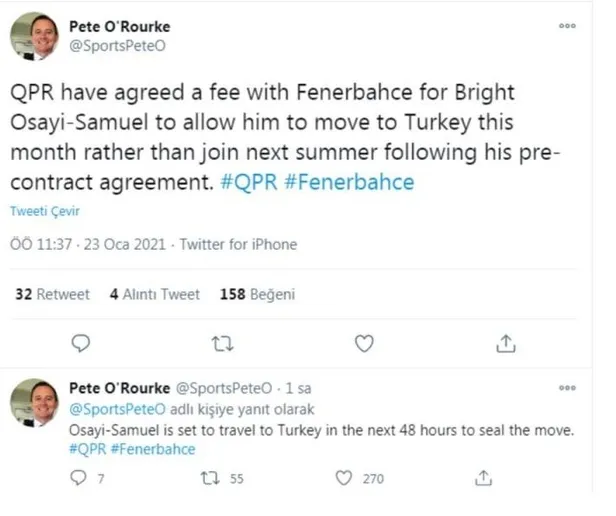Open more options on reply tweet
The height and width of the screenshot is (516, 616).
click(x=568, y=386)
